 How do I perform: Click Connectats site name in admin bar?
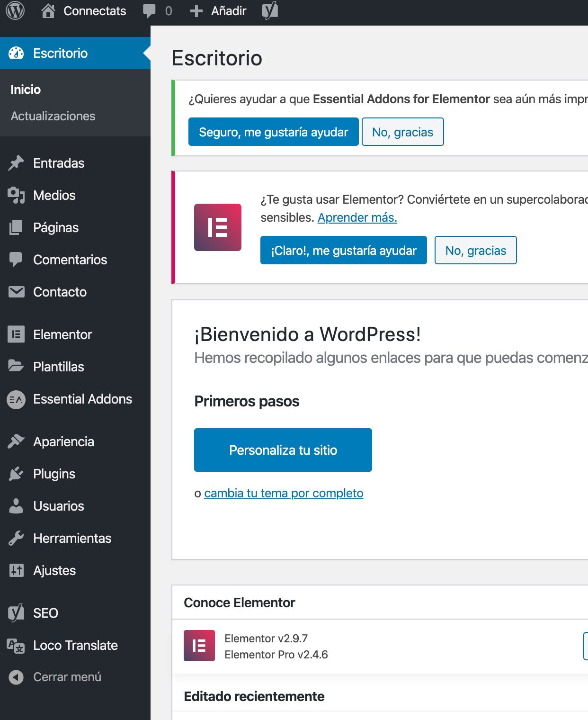click(x=95, y=11)
